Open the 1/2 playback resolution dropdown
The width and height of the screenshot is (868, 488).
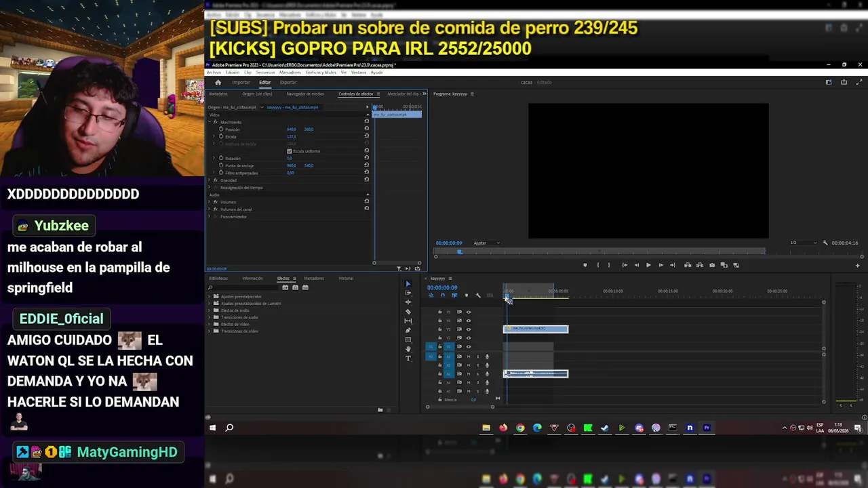[803, 243]
